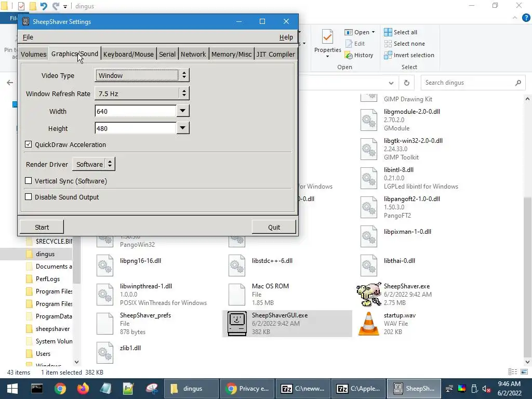Open Chrome from the taskbar
Screen dimensions: 532x399
(60, 389)
